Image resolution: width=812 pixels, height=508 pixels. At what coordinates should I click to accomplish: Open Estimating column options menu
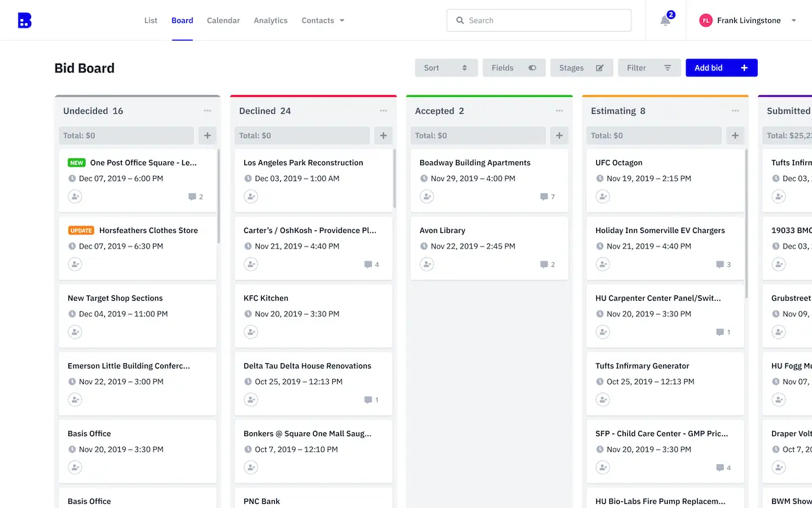coord(735,111)
